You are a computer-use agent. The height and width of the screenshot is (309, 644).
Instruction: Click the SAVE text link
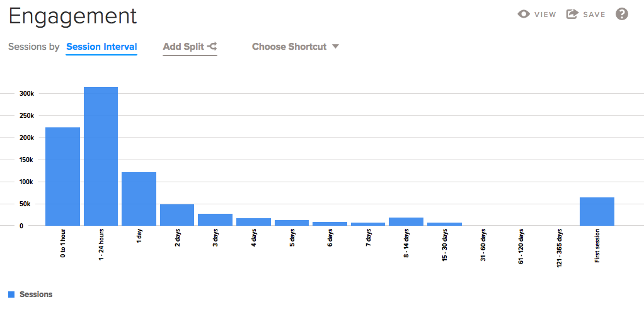point(594,15)
